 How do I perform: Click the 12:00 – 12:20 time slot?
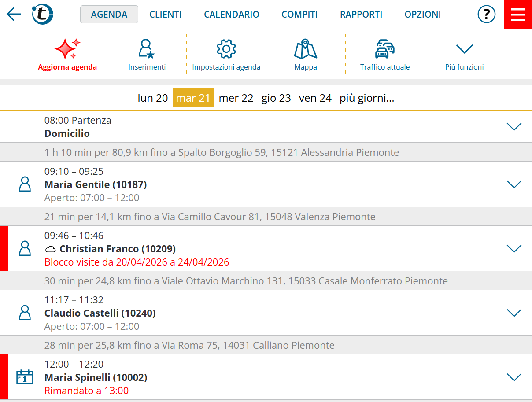pyautogui.click(x=74, y=364)
